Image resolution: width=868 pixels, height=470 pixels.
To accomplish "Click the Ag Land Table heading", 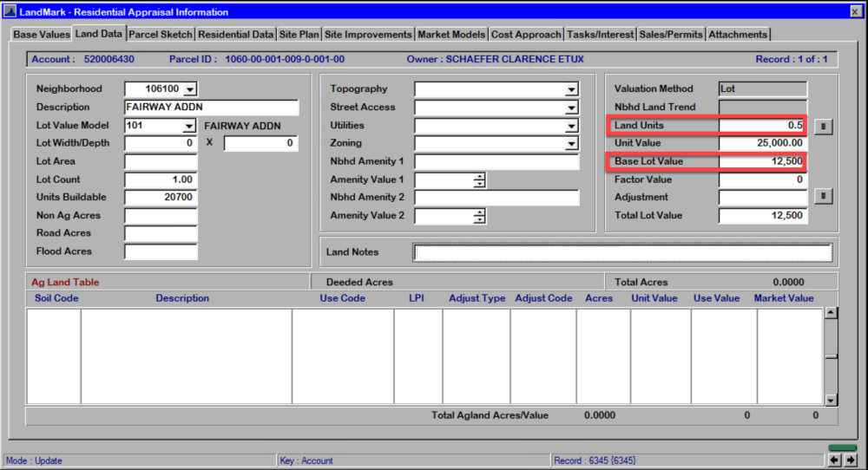I will pos(65,282).
